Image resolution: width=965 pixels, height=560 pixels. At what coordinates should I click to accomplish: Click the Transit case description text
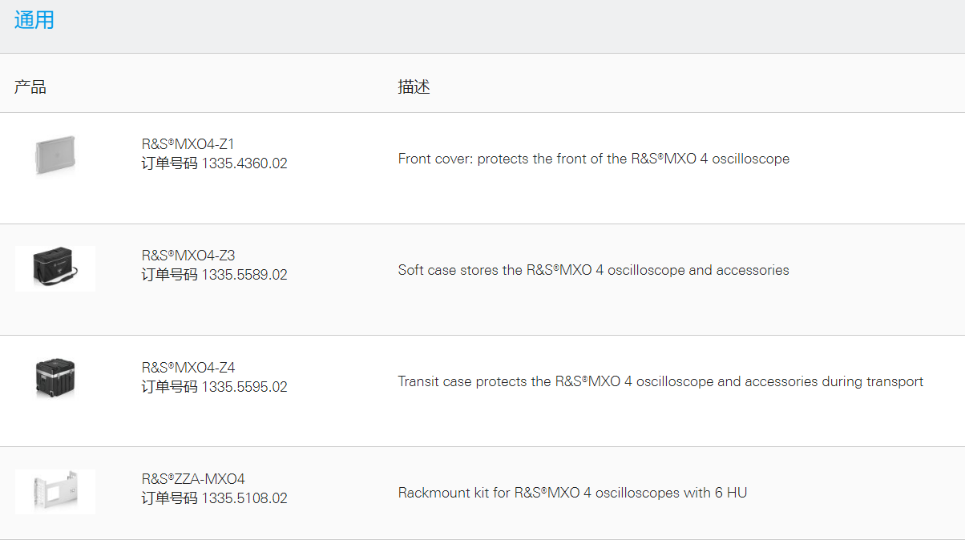[x=660, y=381]
